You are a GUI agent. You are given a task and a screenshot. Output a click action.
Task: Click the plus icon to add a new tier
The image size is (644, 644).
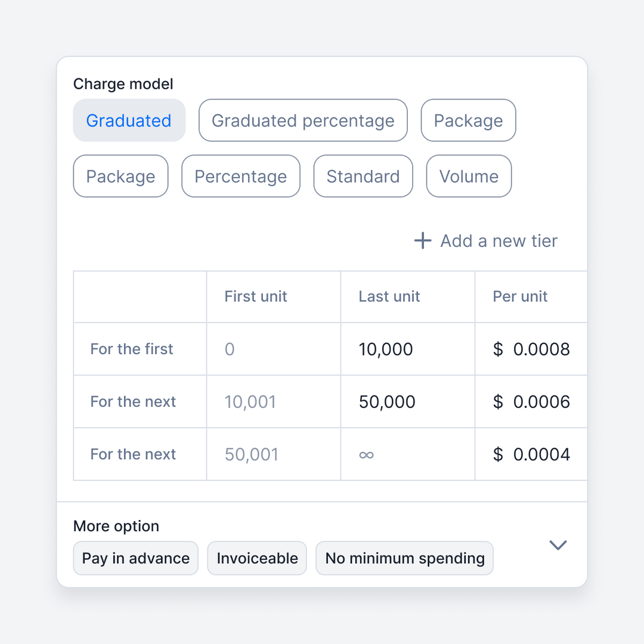click(x=422, y=240)
